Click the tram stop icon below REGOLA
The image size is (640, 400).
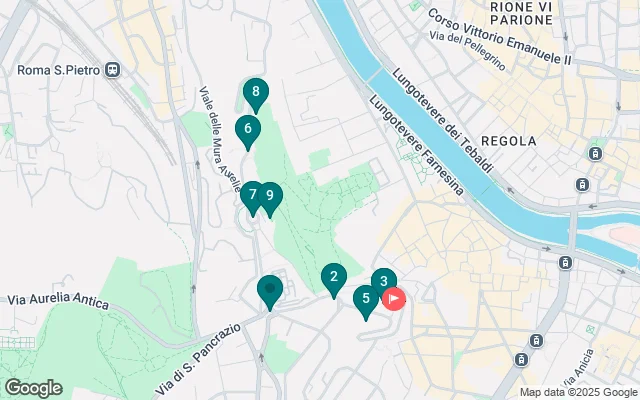click(596, 154)
